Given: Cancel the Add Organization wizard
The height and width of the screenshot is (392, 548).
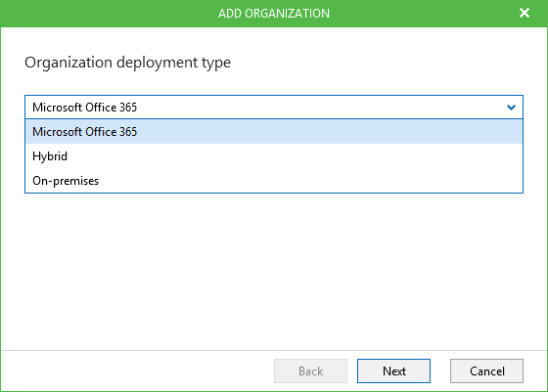Looking at the screenshot, I should [x=486, y=370].
